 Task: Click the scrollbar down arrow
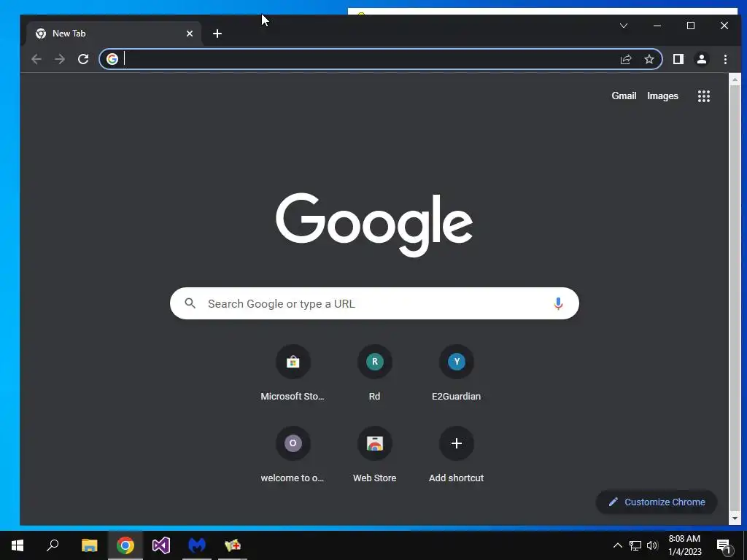tap(735, 518)
